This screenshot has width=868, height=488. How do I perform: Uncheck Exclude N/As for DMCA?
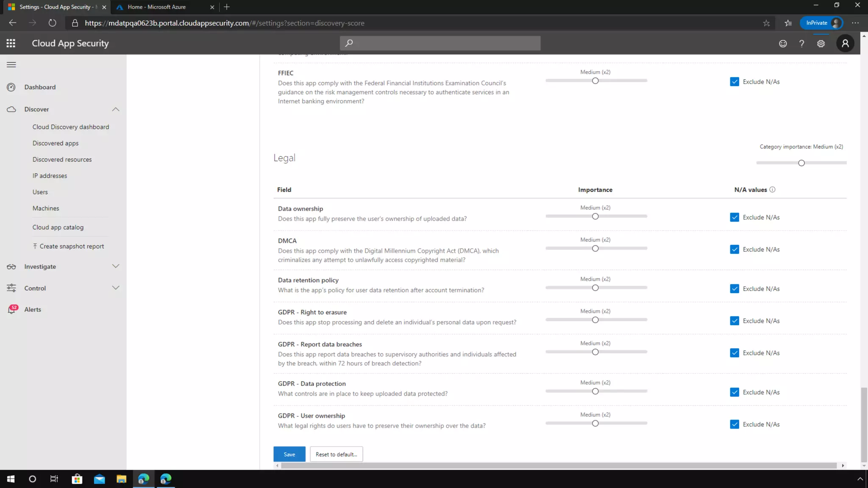(734, 250)
